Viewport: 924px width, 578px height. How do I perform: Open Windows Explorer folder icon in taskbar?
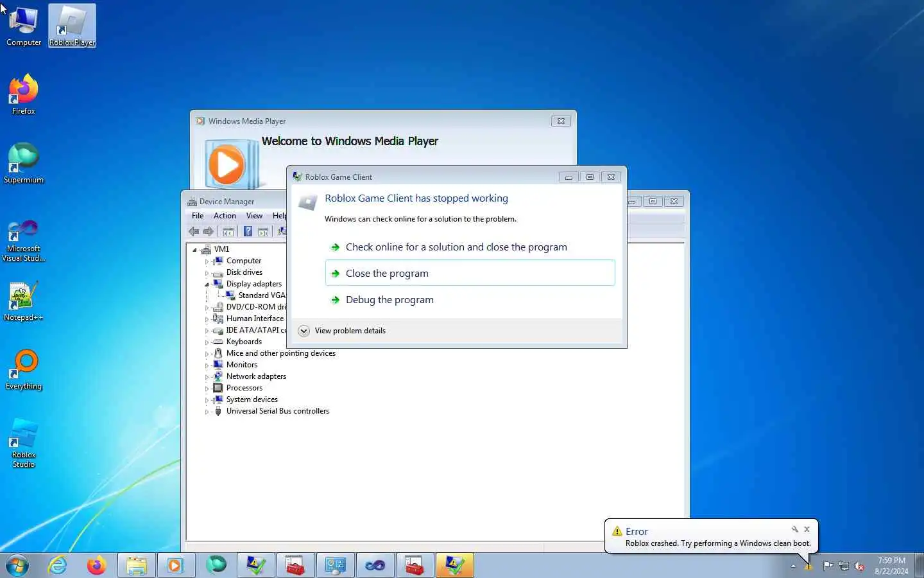[x=136, y=566]
